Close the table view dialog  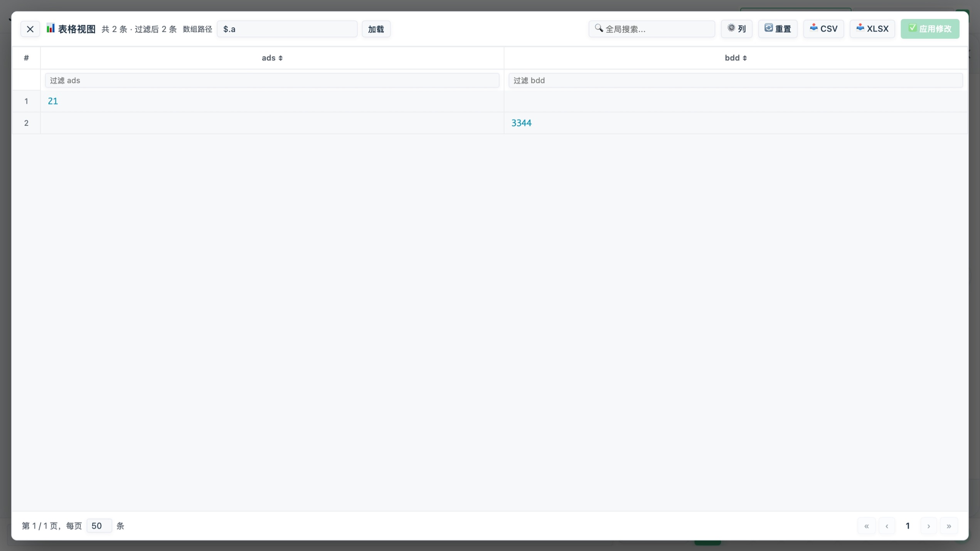[30, 29]
